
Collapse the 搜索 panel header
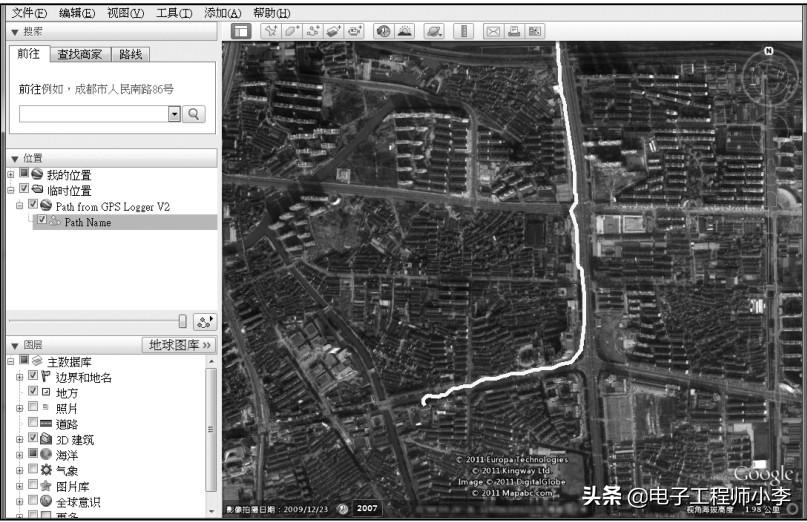tap(14, 32)
